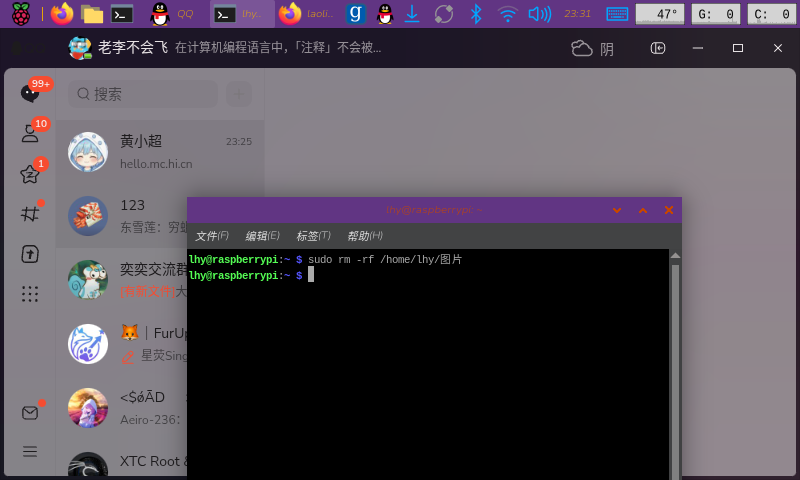Viewport: 800px width, 480px height.
Task: Click the plus button beside search box
Action: click(238, 94)
